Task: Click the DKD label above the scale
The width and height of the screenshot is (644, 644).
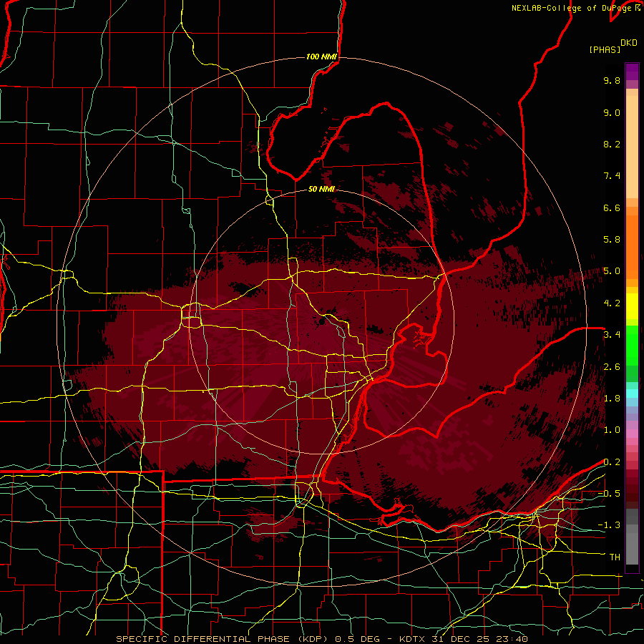Action: coord(629,43)
